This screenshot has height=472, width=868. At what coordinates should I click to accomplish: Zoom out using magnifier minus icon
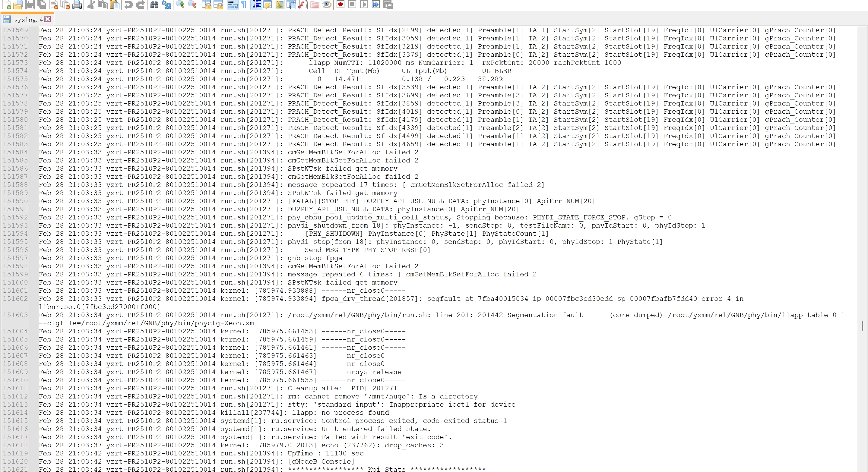(192, 5)
